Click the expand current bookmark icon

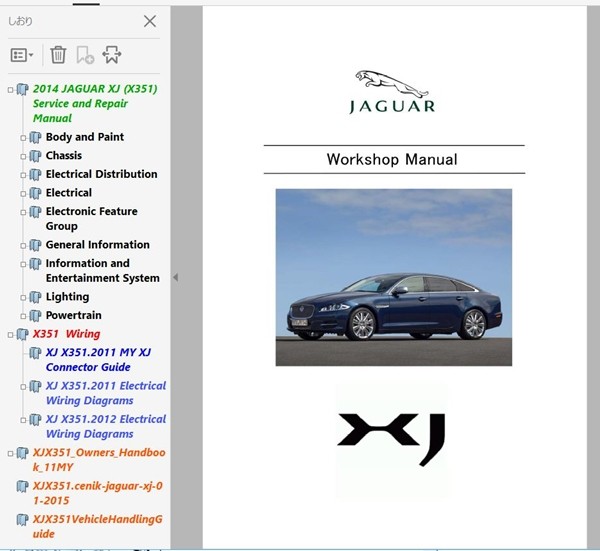[112, 55]
